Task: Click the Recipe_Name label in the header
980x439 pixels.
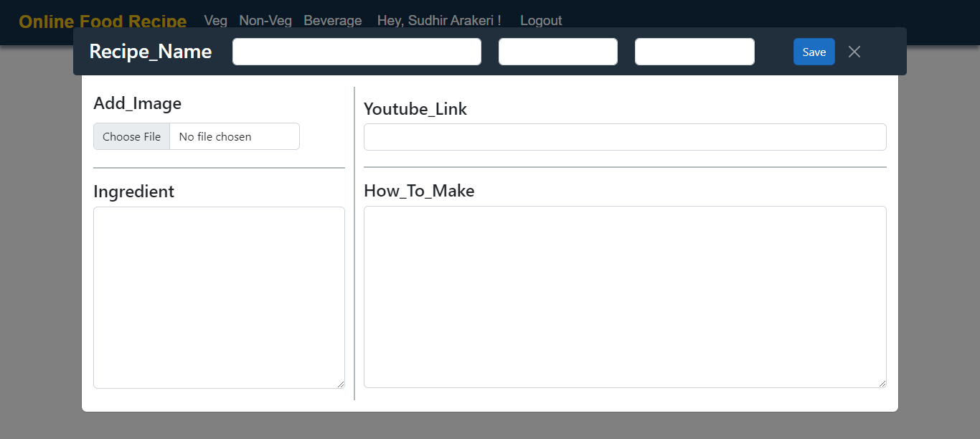Action: (x=150, y=52)
